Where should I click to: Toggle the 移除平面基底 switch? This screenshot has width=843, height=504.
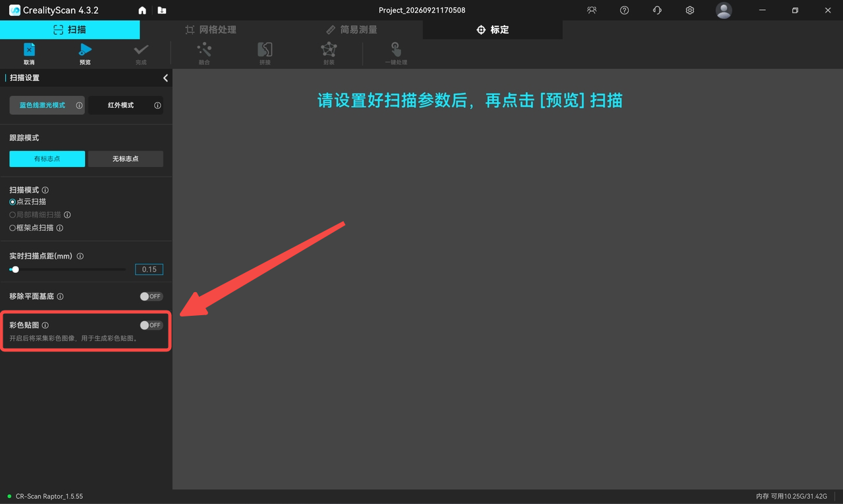151,297
